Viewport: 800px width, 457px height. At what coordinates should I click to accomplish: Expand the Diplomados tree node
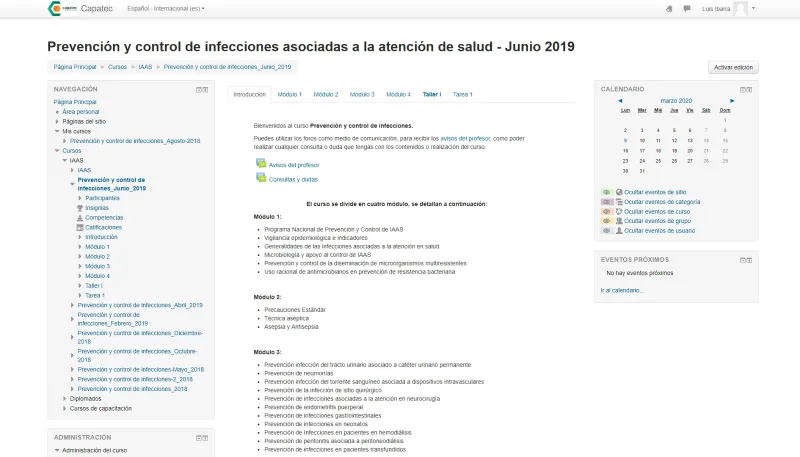(65, 398)
